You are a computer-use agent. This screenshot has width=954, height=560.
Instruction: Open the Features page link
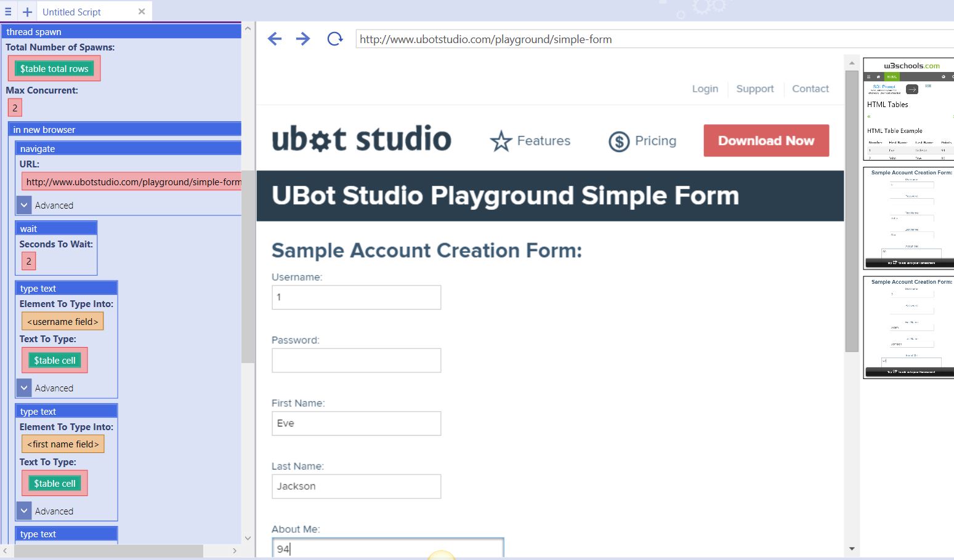543,141
